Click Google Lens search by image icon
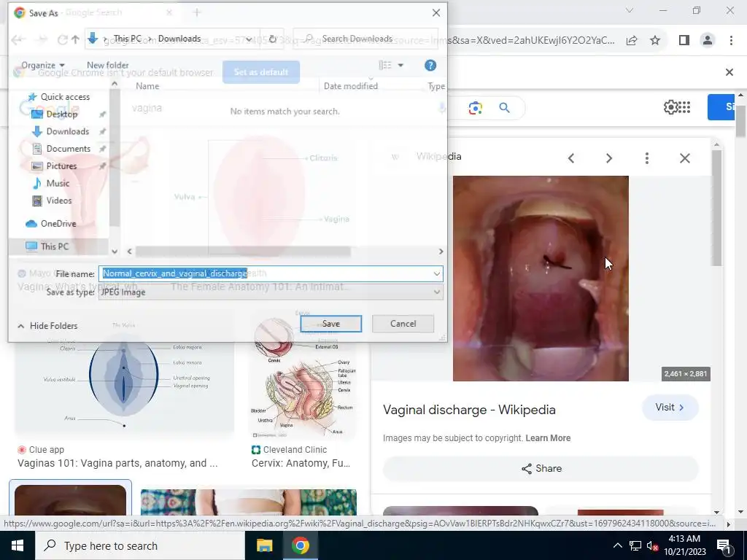This screenshot has height=560, width=747. pos(475,108)
